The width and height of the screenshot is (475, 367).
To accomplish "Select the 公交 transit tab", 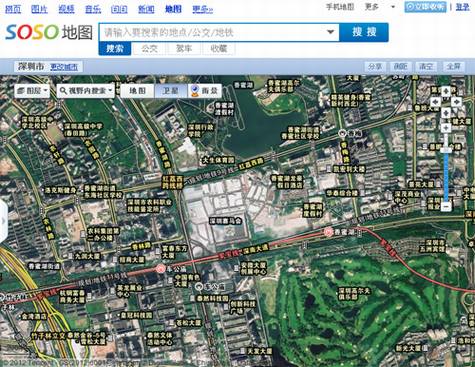I will click(149, 49).
